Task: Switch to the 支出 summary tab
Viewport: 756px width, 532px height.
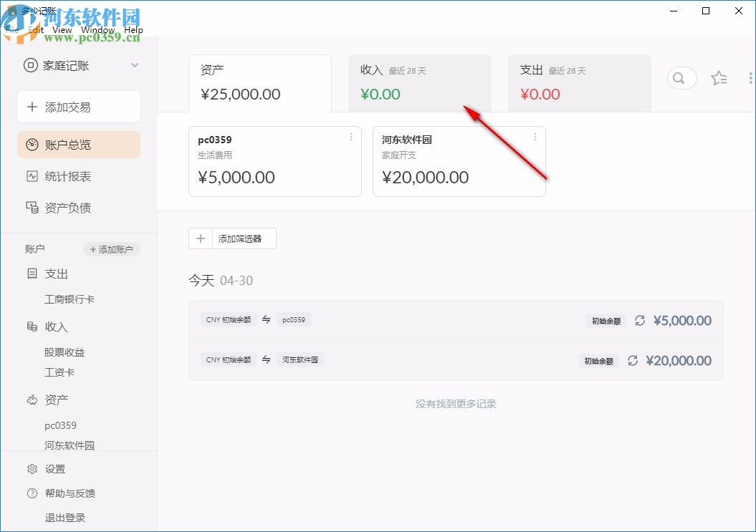Action: pos(579,83)
